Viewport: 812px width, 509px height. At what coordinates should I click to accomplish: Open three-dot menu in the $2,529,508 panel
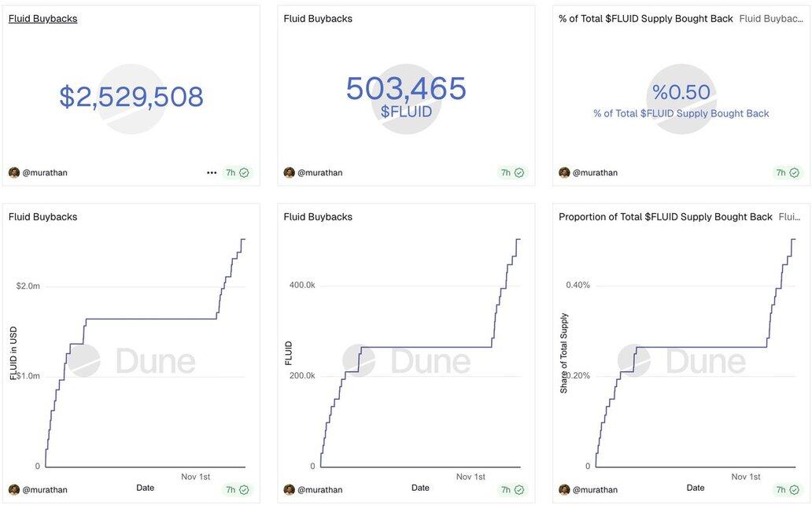click(212, 173)
